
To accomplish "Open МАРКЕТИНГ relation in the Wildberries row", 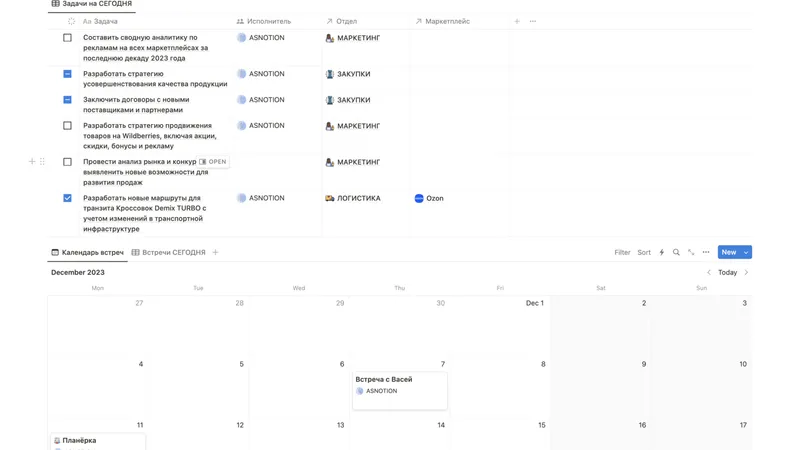I will click(353, 126).
